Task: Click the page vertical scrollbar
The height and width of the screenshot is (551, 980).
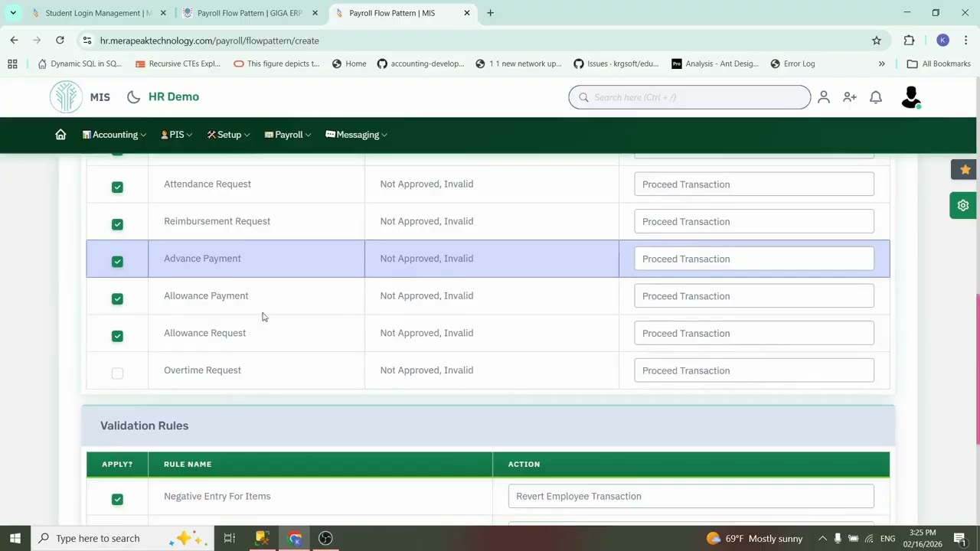Action: coord(977,369)
